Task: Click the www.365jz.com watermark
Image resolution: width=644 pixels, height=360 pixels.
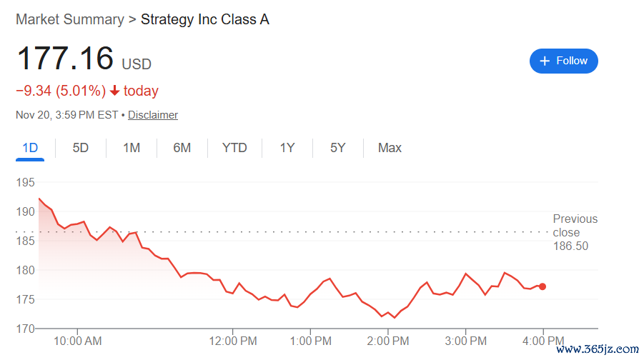Action: coord(597,350)
